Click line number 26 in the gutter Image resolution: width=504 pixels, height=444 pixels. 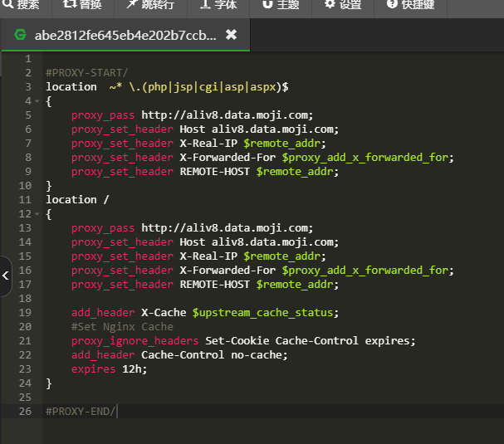coord(24,411)
